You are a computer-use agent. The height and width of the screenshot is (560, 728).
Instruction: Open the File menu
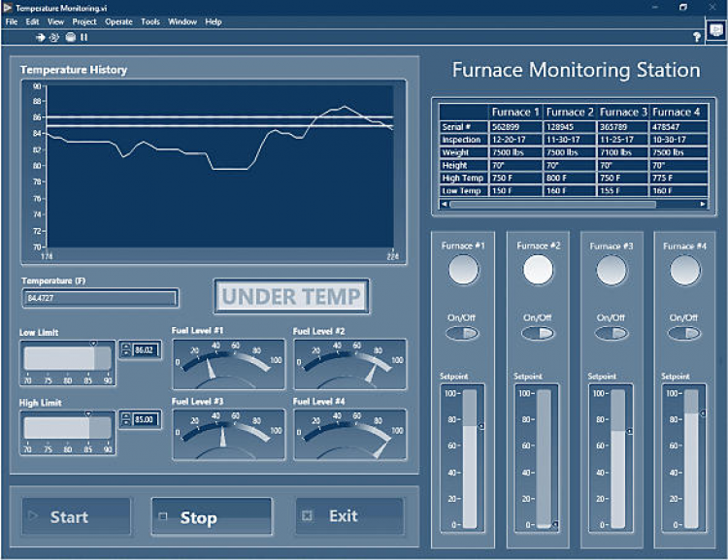click(12, 21)
